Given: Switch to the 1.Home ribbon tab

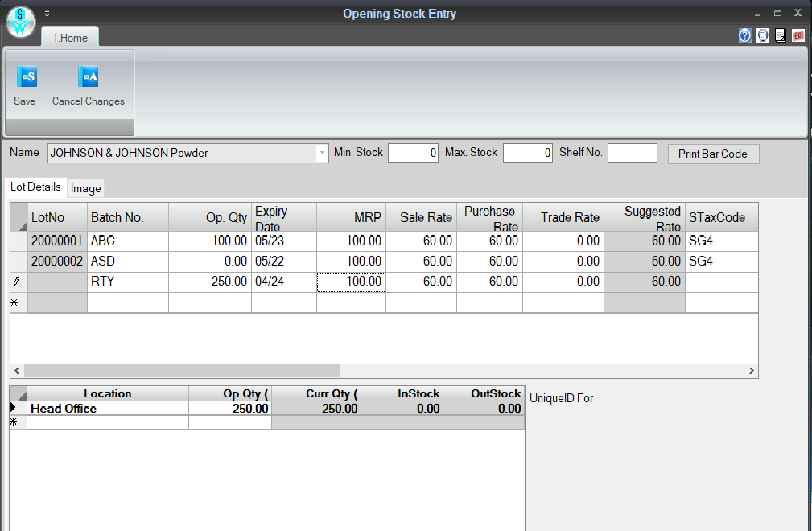Looking at the screenshot, I should (x=70, y=38).
